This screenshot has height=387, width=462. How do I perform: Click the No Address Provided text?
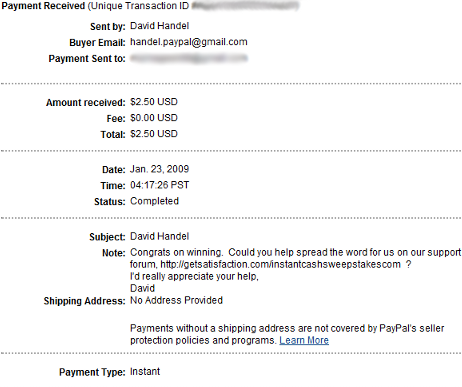[176, 300]
